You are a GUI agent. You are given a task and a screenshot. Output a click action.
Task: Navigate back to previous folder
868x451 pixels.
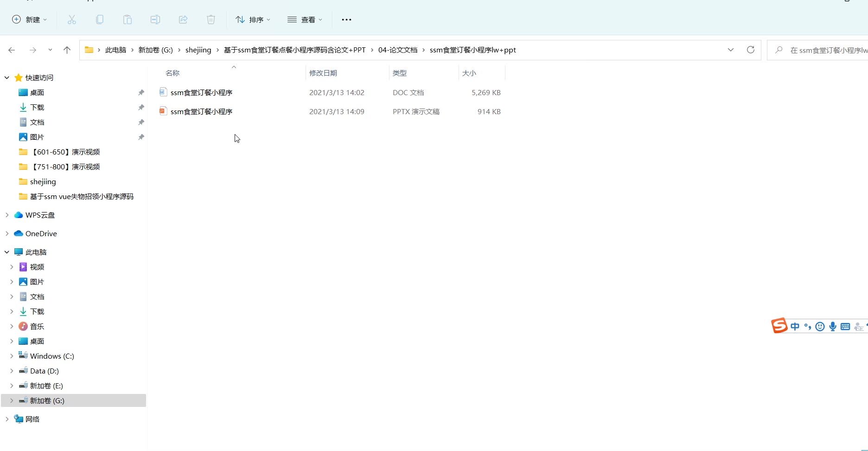click(12, 50)
